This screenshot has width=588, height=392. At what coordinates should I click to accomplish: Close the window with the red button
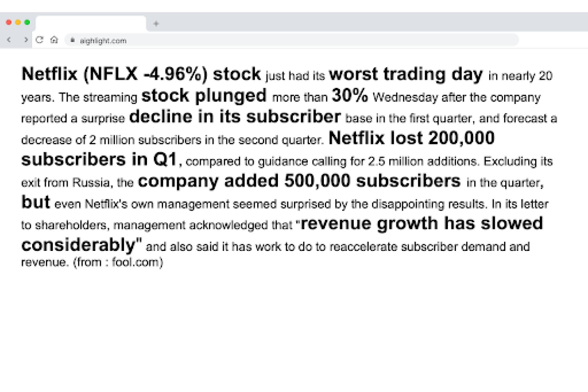(x=9, y=22)
